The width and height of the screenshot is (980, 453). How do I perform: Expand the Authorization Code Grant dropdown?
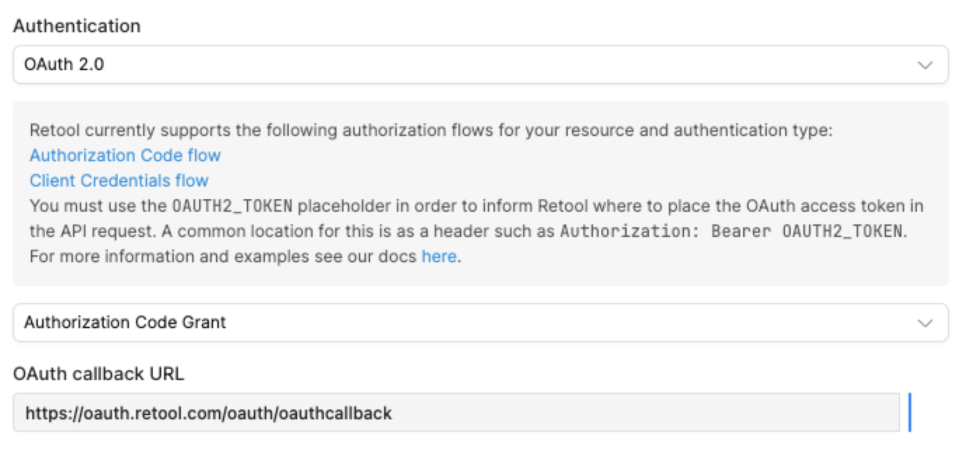[x=479, y=323]
